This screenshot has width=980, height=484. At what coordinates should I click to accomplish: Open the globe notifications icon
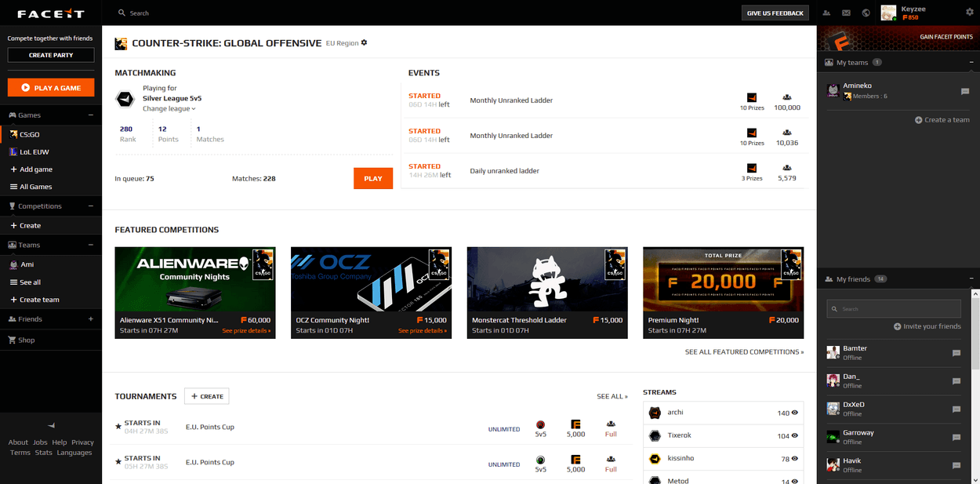pyautogui.click(x=866, y=13)
